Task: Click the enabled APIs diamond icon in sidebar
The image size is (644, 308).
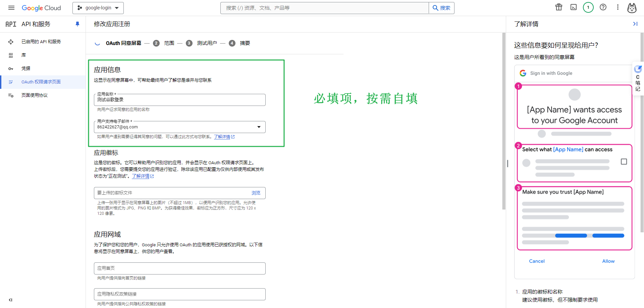Action: 11,42
